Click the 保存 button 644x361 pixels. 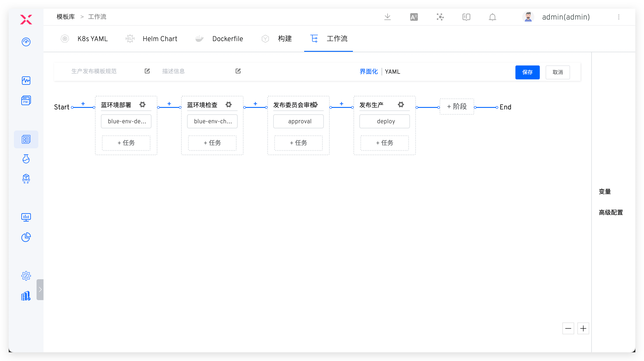click(x=527, y=72)
